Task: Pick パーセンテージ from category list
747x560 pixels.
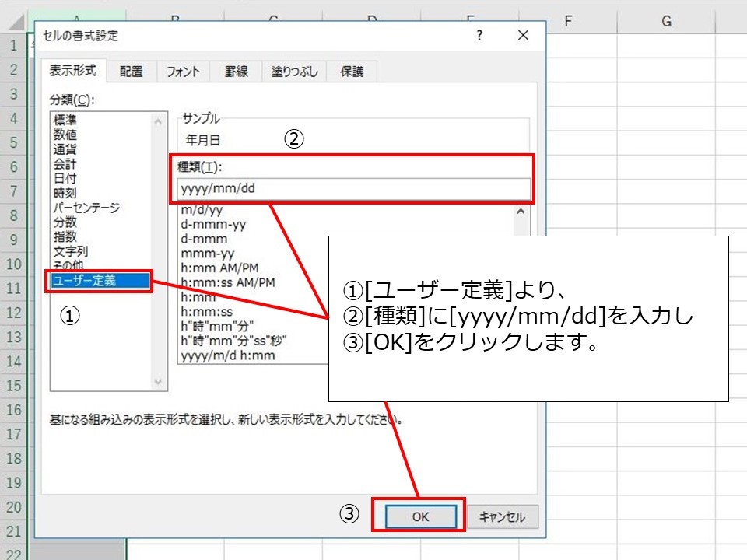Action: 86,208
